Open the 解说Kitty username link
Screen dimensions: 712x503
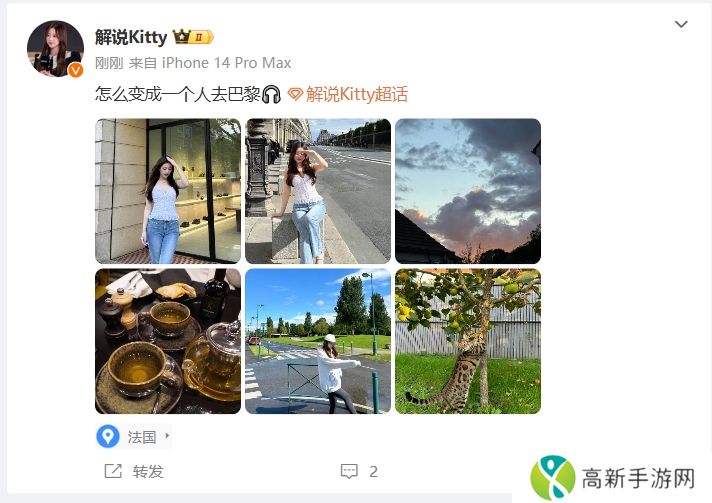tap(131, 37)
